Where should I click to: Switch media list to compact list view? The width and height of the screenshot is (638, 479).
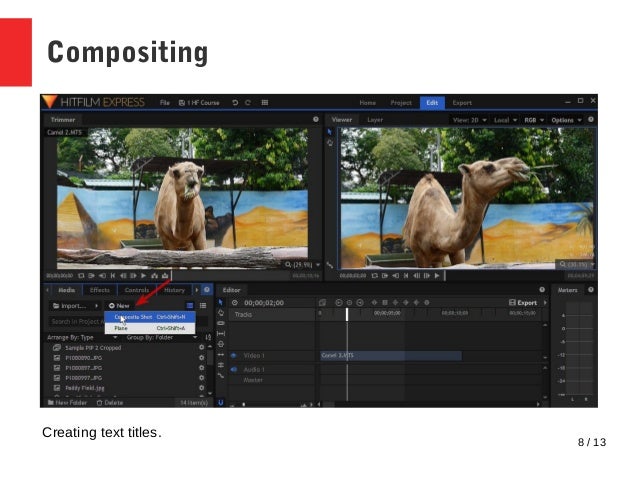(203, 306)
